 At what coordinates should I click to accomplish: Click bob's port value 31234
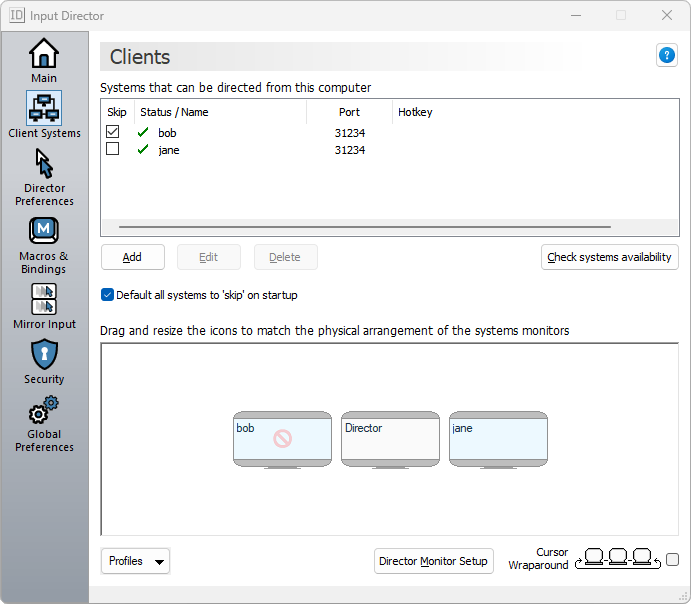pos(350,133)
